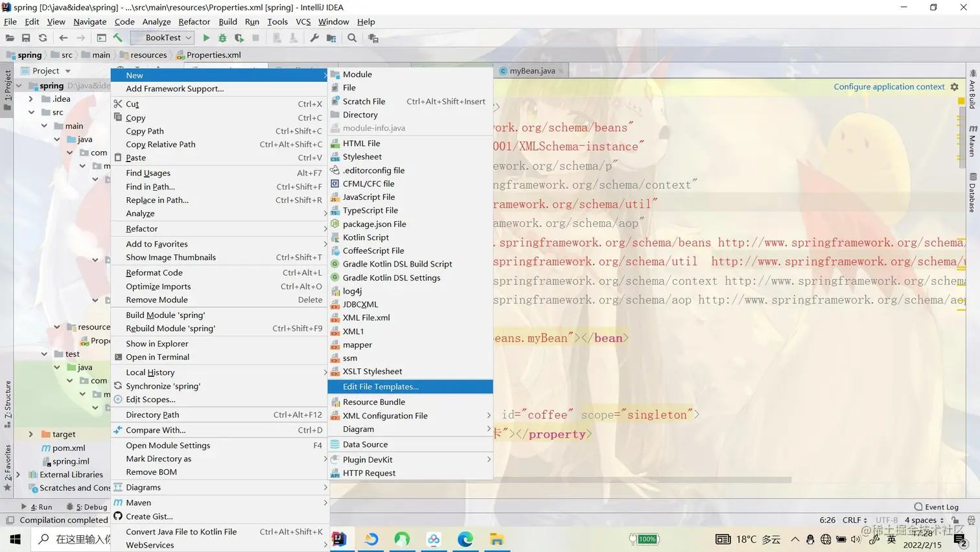
Task: Expand the target folder
Action: click(30, 434)
